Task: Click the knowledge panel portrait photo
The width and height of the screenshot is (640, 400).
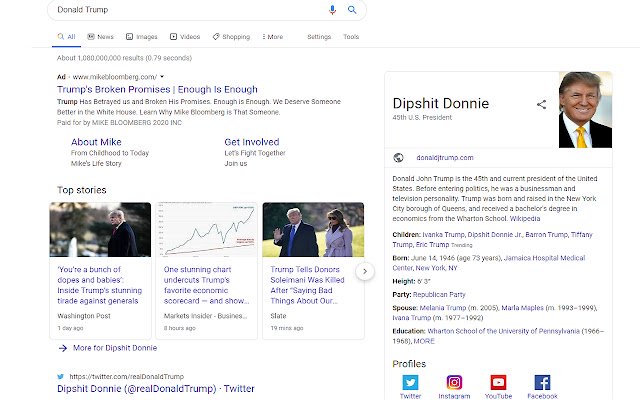Action: pyautogui.click(x=585, y=110)
